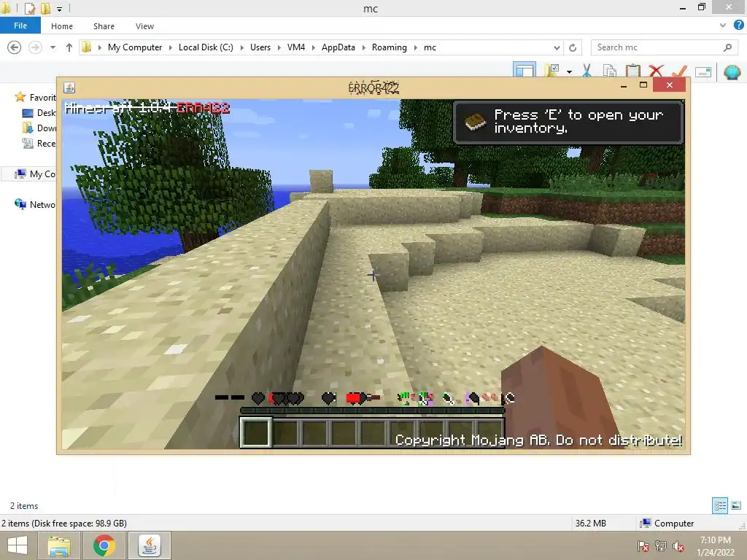Open the recent locations dropdown arrow
The height and width of the screenshot is (560, 747).
click(x=53, y=47)
